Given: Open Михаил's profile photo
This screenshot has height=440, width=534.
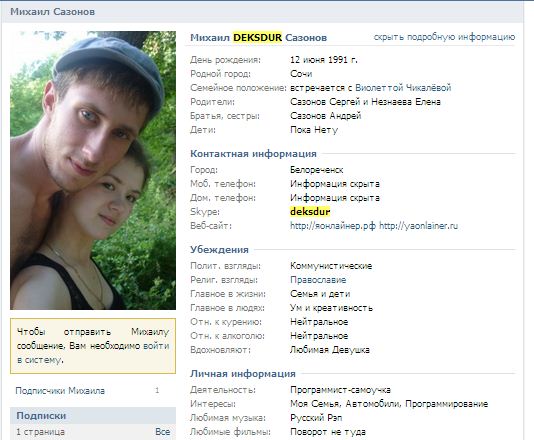Looking at the screenshot, I should point(93,170).
